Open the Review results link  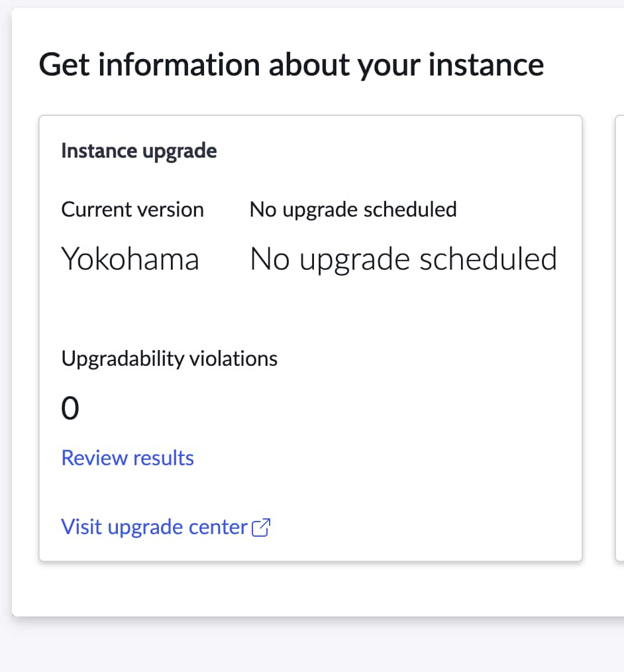pos(128,458)
